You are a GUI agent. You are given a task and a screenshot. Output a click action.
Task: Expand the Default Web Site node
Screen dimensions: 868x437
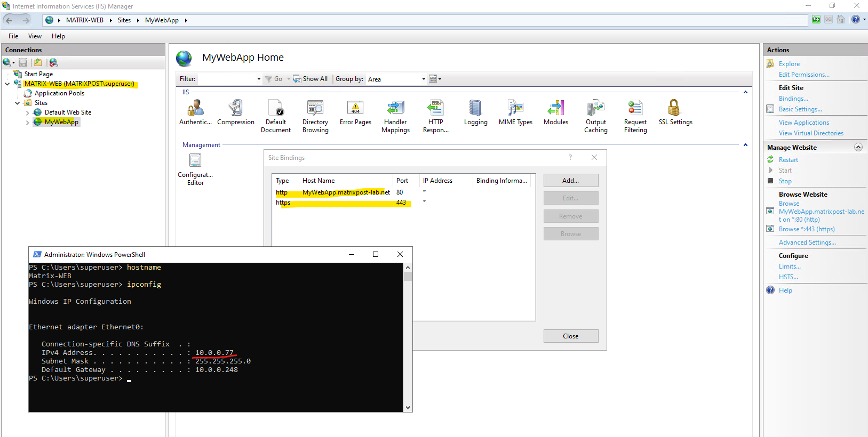click(27, 112)
